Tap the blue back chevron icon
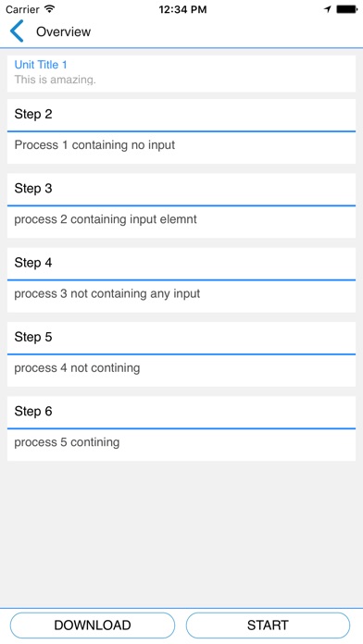Viewport: 363px width, 644px height. tap(17, 31)
